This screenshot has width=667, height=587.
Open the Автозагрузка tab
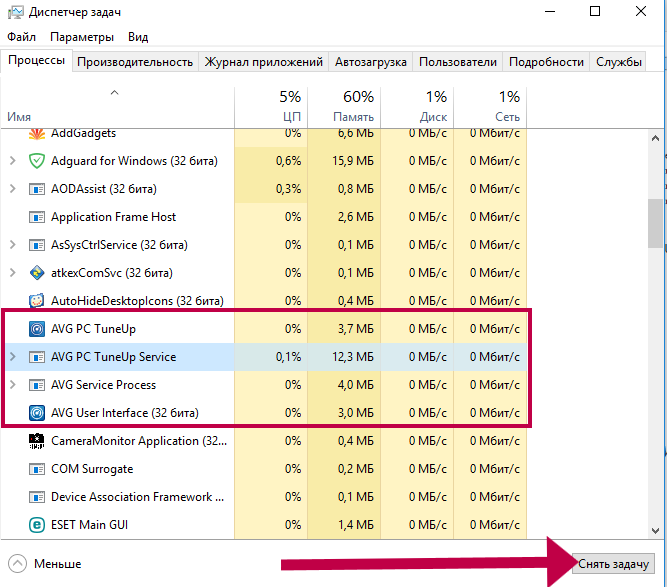tap(370, 62)
